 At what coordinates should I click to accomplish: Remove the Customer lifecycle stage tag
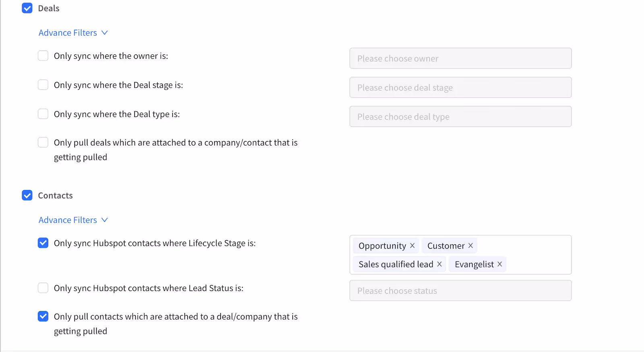tap(471, 246)
